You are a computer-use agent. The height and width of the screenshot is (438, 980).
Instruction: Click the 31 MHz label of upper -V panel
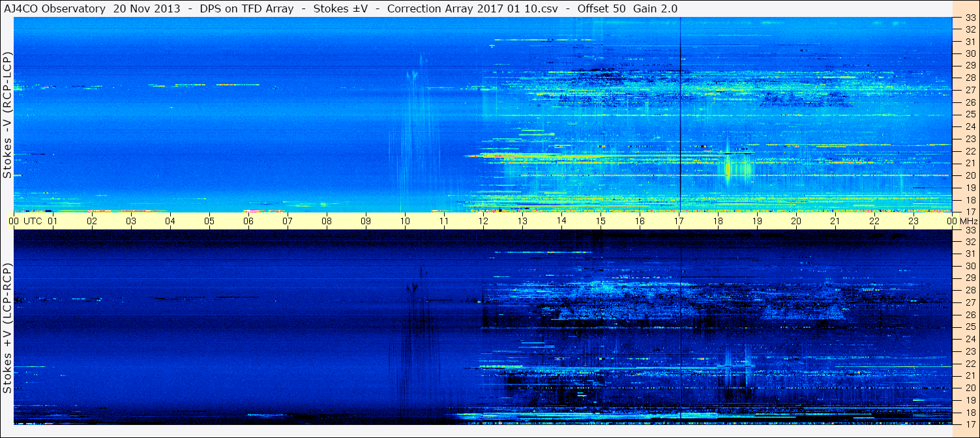[970, 42]
